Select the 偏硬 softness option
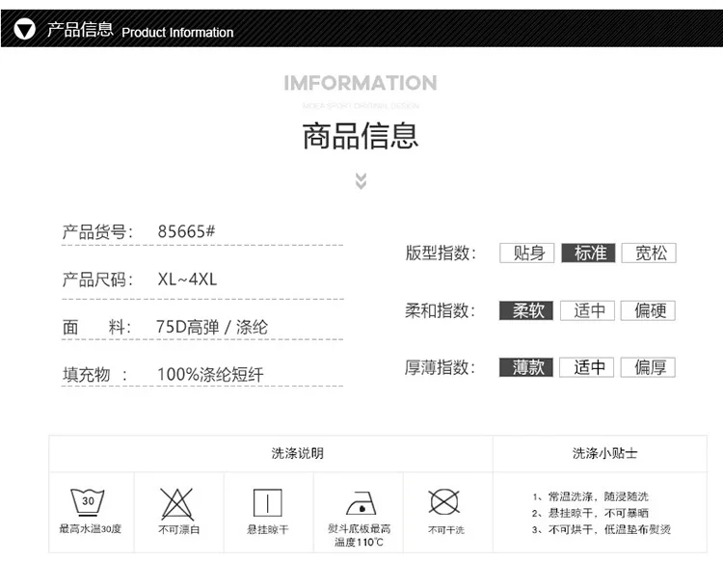 click(x=648, y=310)
